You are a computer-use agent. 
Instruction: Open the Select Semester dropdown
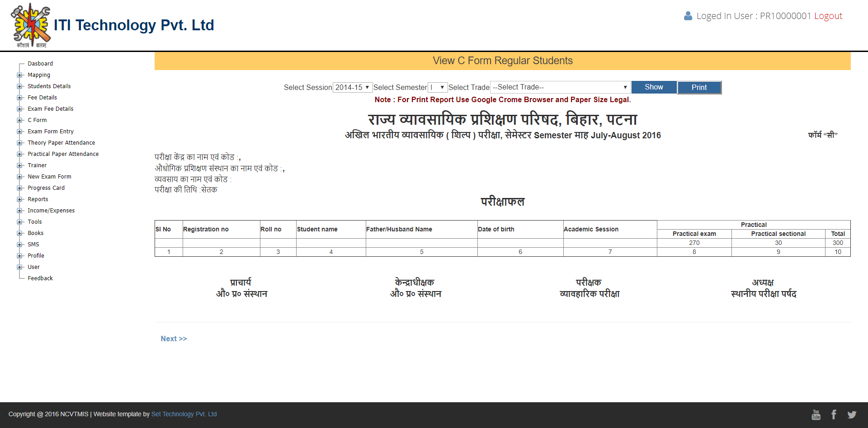[438, 87]
